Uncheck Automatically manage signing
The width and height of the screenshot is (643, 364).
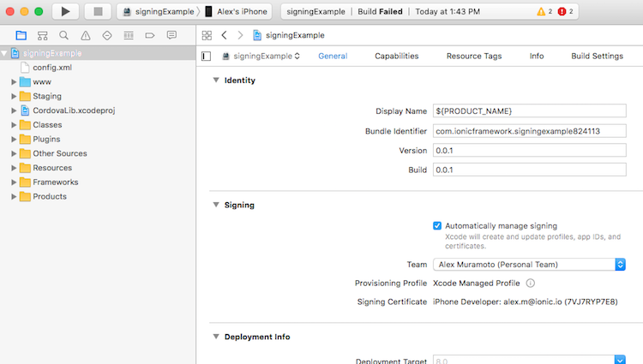pos(437,226)
